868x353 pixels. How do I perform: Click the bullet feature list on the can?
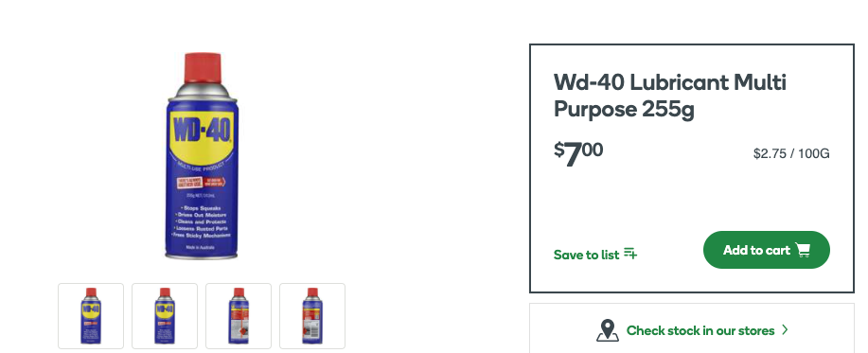pos(202,221)
